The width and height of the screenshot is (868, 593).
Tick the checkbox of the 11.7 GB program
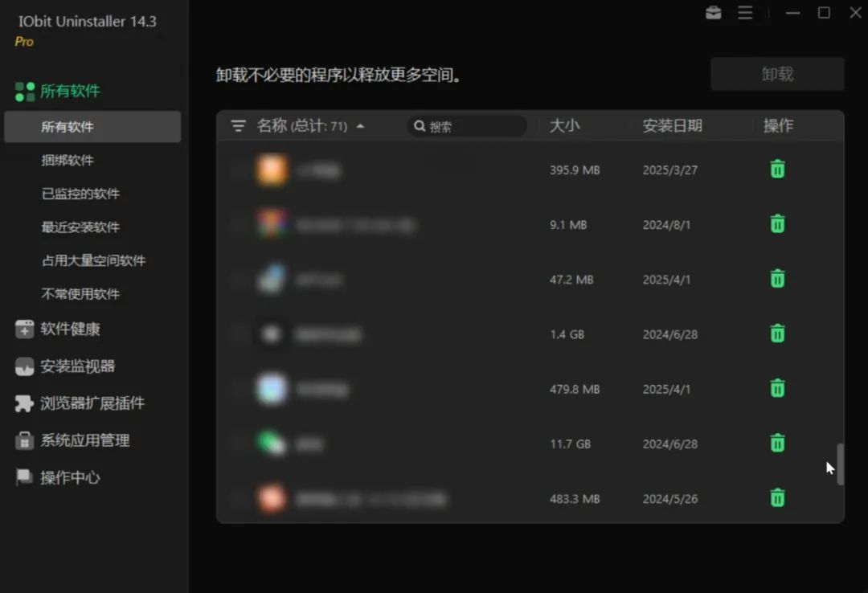[x=238, y=444]
